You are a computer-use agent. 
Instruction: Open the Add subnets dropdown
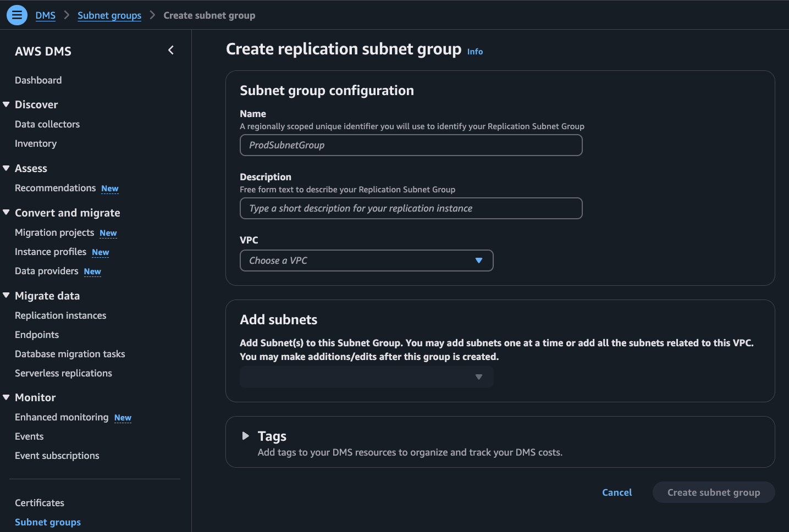366,377
